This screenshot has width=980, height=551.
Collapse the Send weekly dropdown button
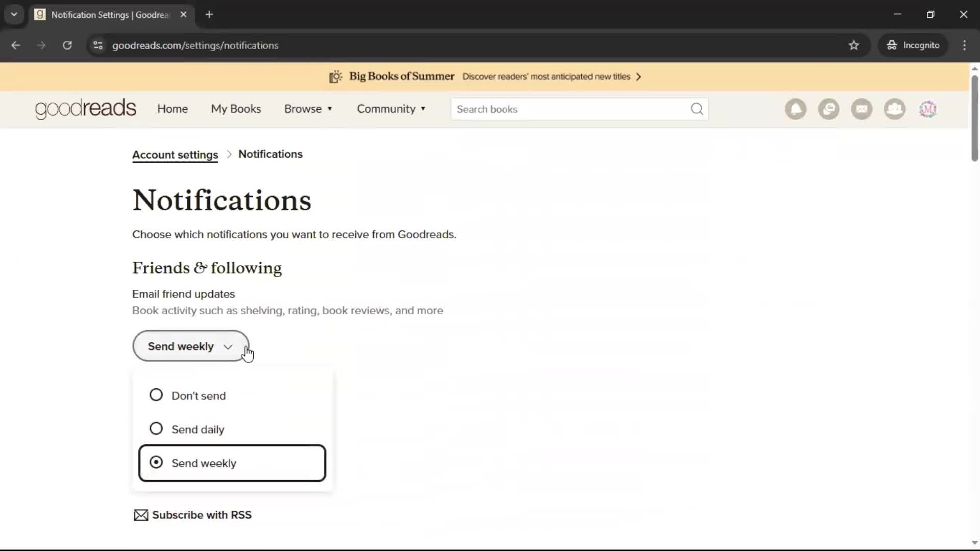[191, 346]
